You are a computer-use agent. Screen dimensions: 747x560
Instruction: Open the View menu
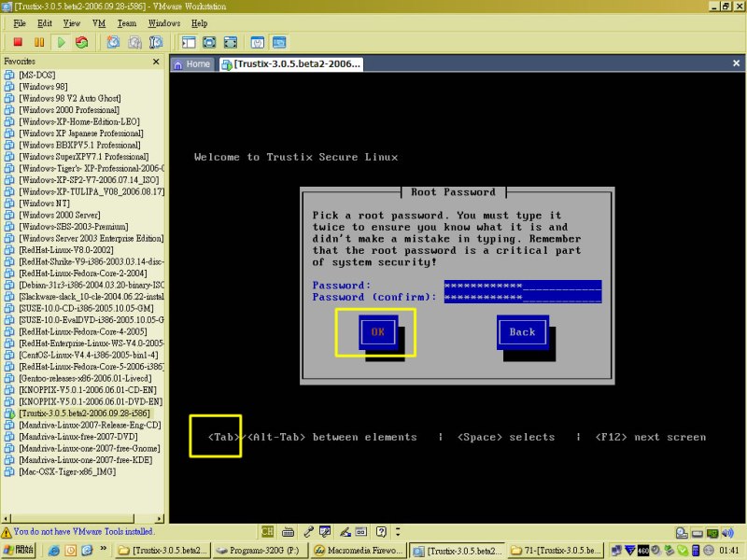[x=72, y=23]
